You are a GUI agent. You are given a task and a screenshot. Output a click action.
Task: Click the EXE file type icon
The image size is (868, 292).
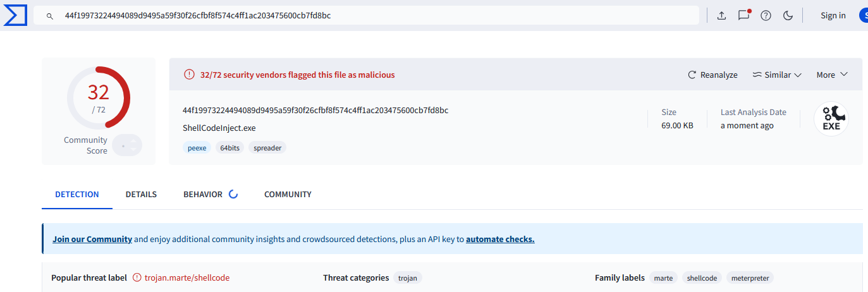tap(831, 119)
